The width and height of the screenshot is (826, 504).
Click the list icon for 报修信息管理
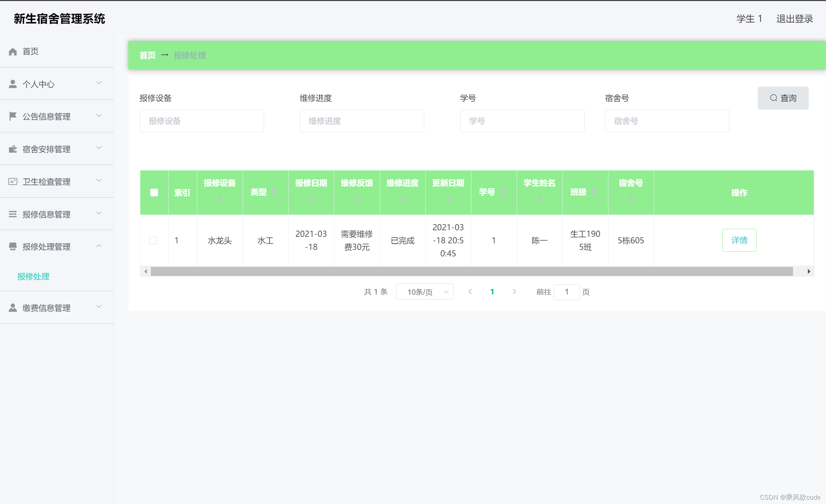coord(13,214)
